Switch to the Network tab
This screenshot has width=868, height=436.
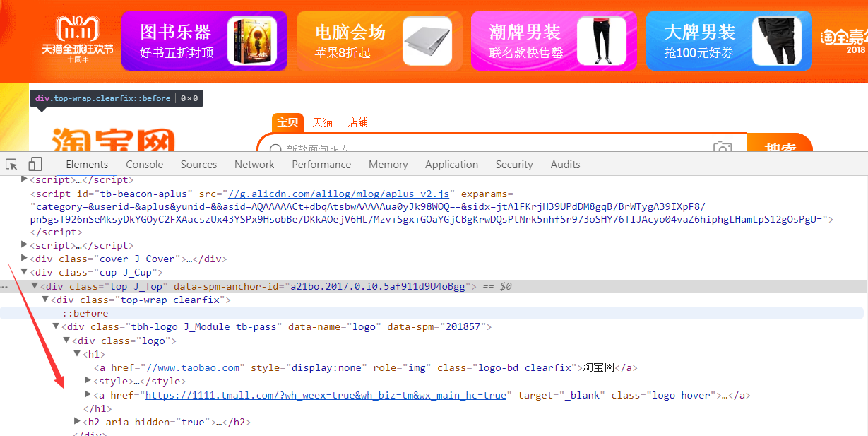click(x=254, y=164)
